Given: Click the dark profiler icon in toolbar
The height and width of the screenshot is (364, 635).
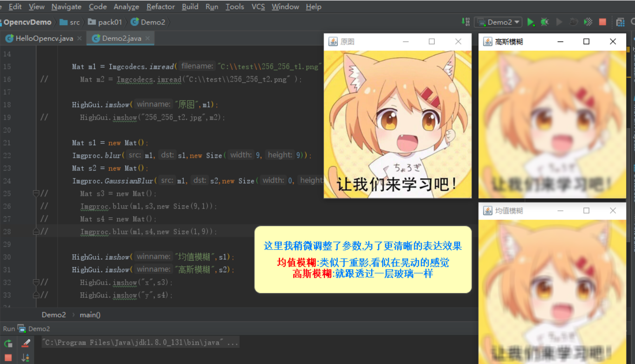Looking at the screenshot, I should [574, 22].
